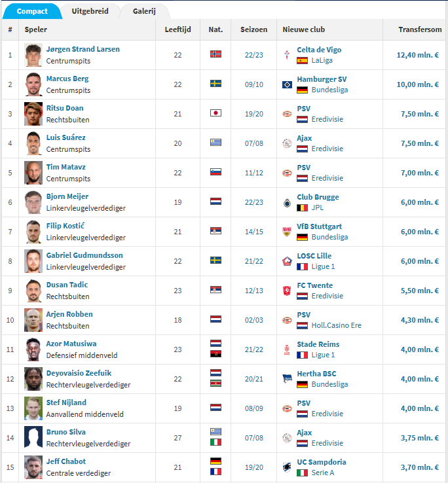The width and height of the screenshot is (448, 483).
Task: Click the Japanese flag in Ritsu Doan row
Action: click(x=215, y=113)
